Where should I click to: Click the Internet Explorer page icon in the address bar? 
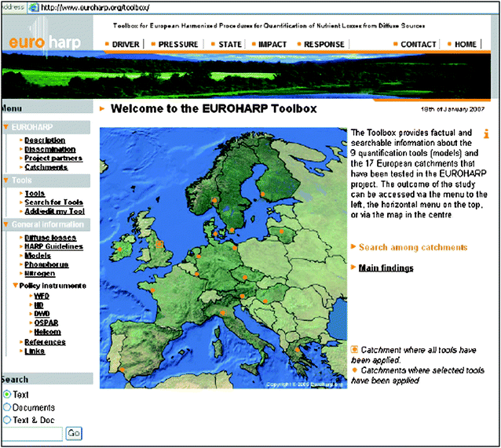coord(33,7)
